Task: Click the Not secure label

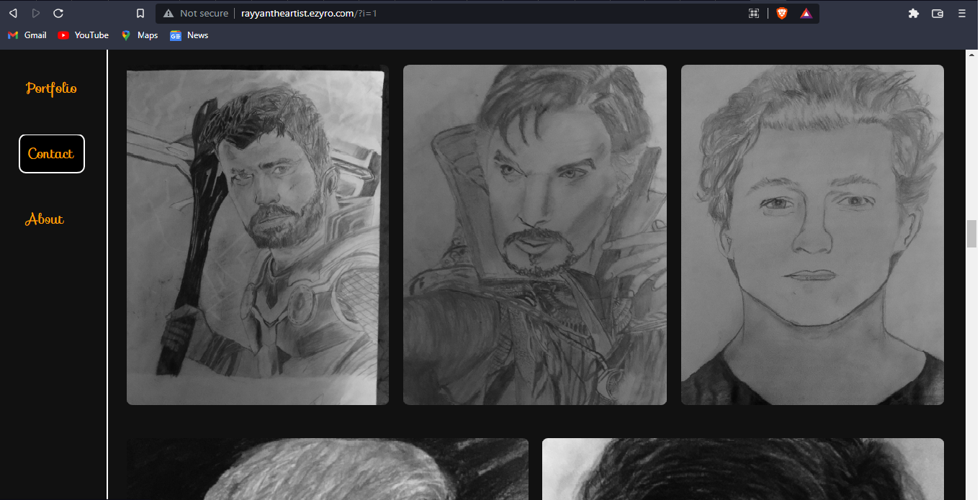Action: point(204,13)
